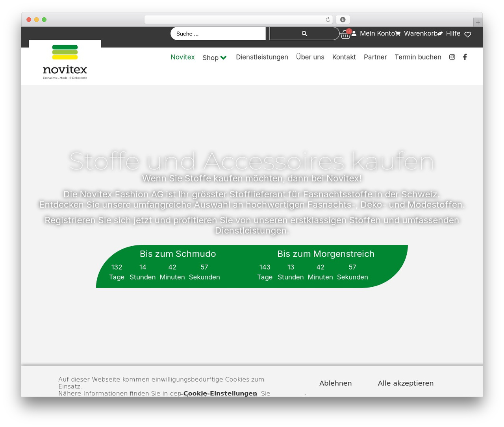Open the Hilfe link
This screenshot has height=427, width=504.
449,33
